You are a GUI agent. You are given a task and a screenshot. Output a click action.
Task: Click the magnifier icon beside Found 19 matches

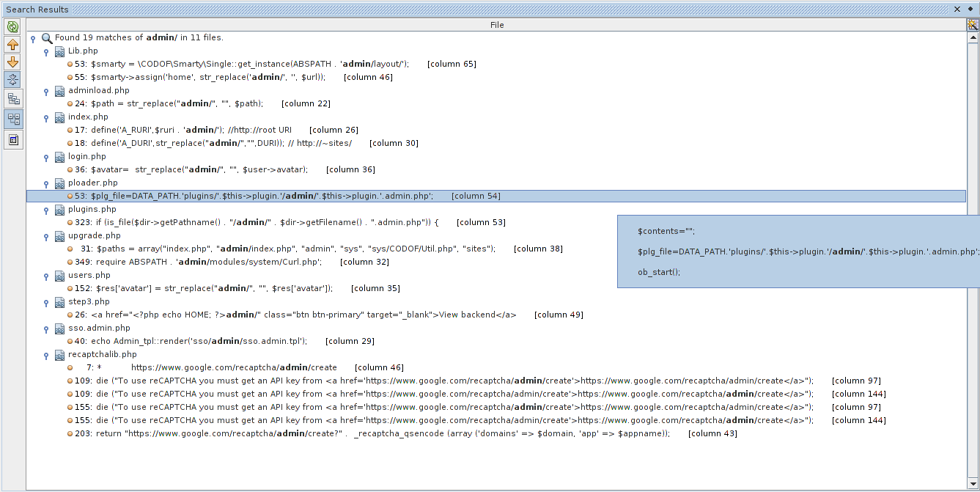[x=47, y=38]
